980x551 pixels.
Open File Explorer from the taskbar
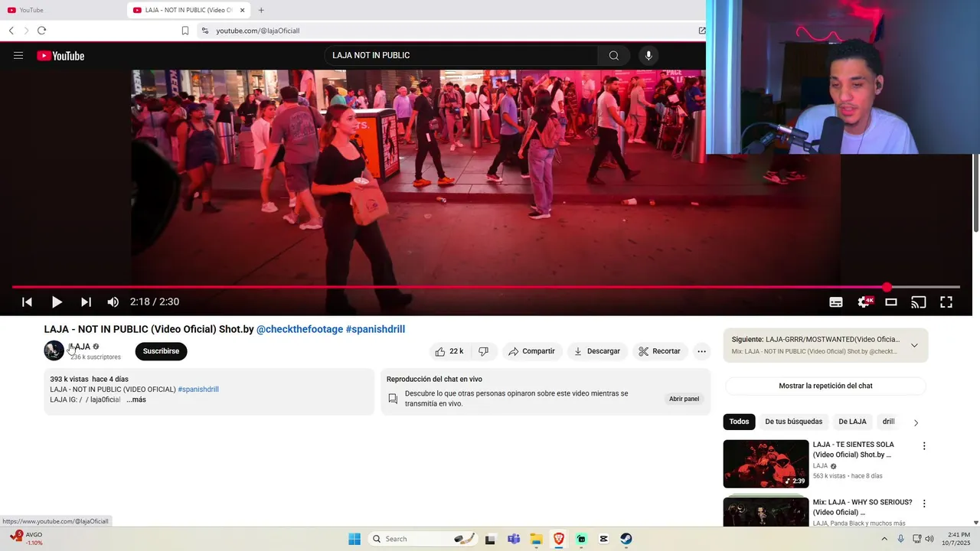(537, 539)
